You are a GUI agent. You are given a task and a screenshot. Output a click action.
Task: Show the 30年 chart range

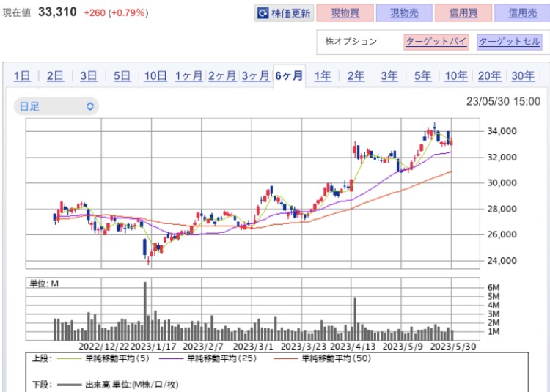523,75
